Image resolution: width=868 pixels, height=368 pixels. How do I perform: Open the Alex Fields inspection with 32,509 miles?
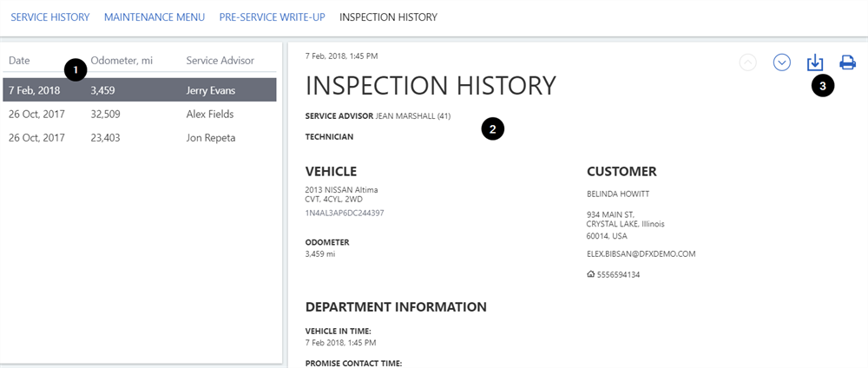(139, 114)
